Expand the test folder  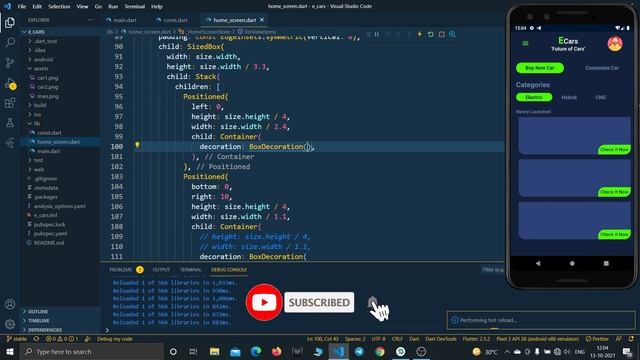60,160
